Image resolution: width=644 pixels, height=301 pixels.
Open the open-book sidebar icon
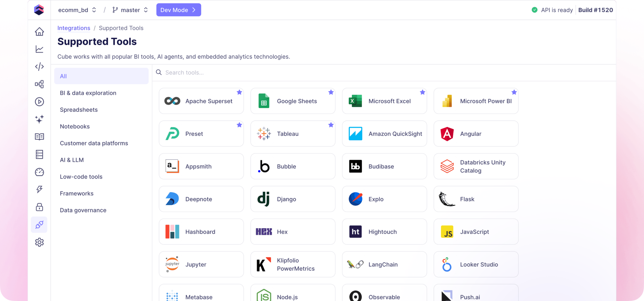[x=39, y=137]
